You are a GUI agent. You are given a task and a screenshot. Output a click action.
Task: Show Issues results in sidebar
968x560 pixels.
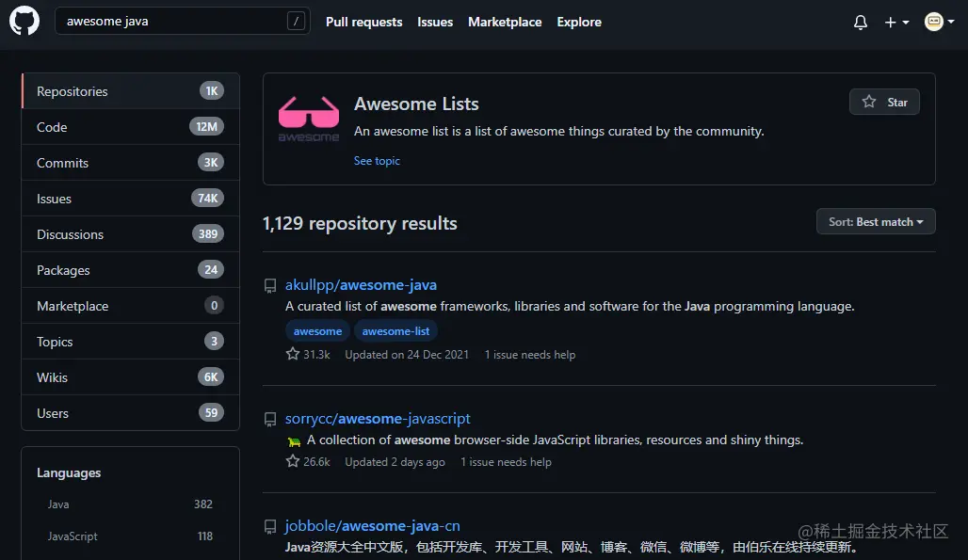(x=131, y=199)
